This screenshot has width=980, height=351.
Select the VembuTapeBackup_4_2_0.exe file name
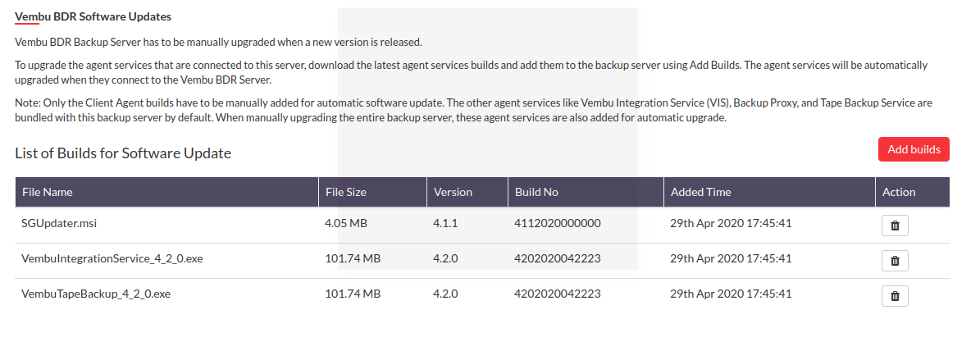click(x=96, y=294)
